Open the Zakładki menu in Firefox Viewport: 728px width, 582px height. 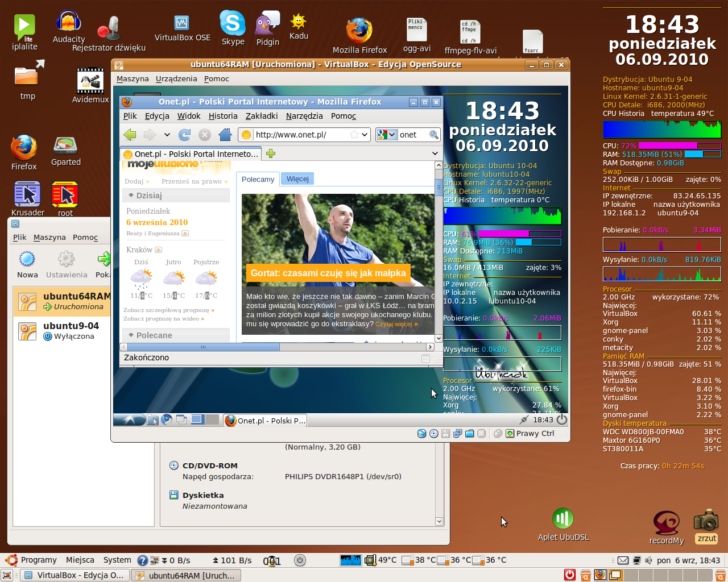point(262,116)
